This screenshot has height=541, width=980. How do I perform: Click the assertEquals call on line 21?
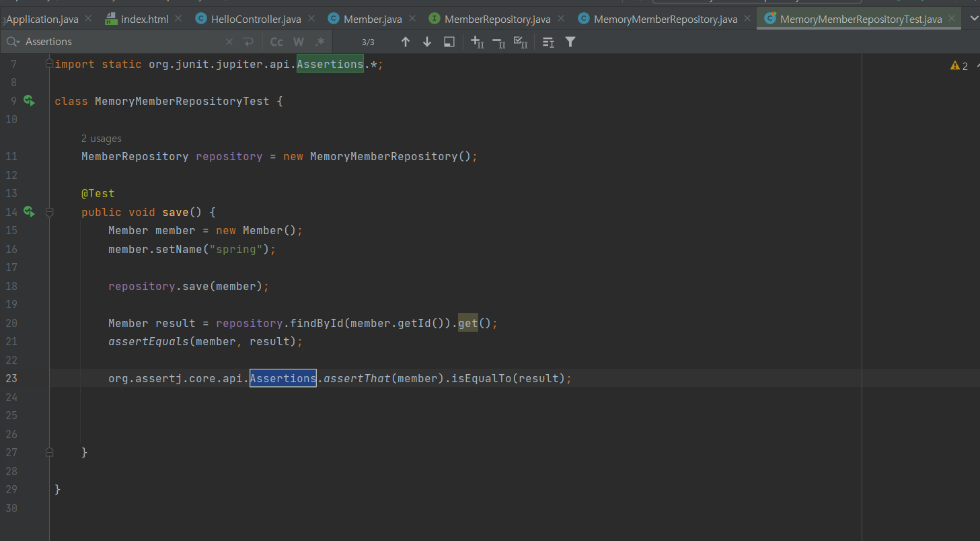[149, 341]
